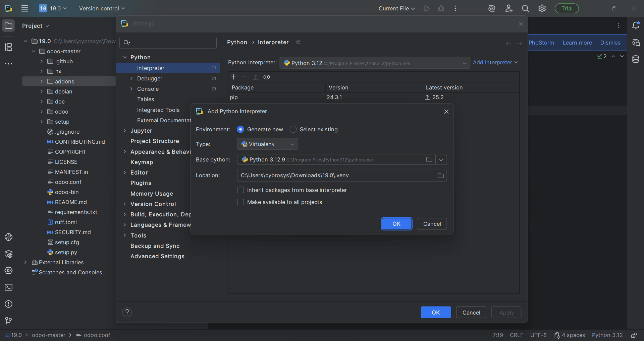Click OK in the Settings dialog
Viewport: 644px width, 341px height.
436,312
